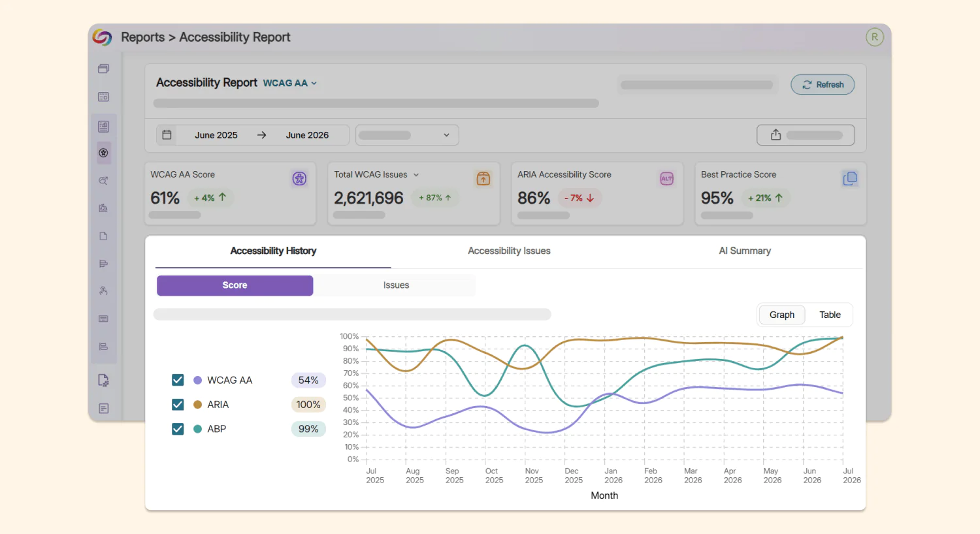Open the horizontal bars sidebar icon
This screenshot has height=534, width=980.
103,264
